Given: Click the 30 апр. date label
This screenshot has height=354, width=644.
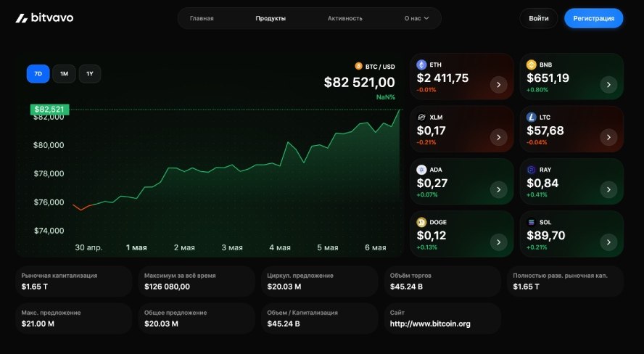Looking at the screenshot, I should [88, 247].
